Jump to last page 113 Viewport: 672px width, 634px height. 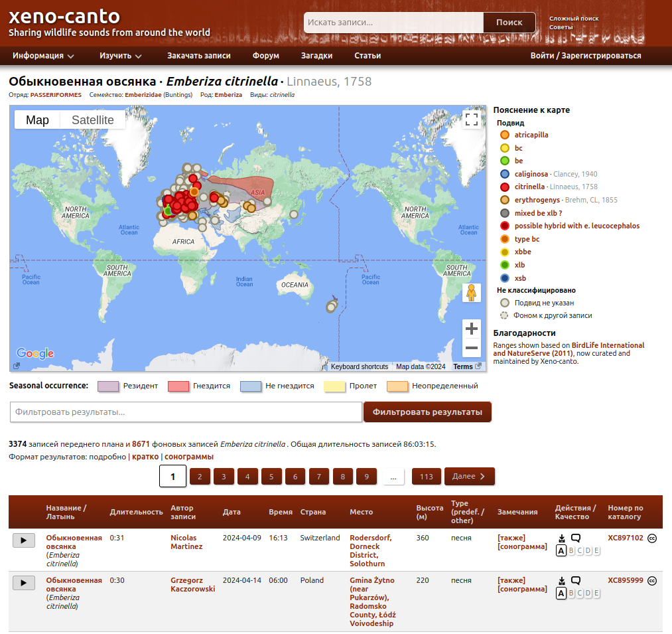click(x=426, y=477)
